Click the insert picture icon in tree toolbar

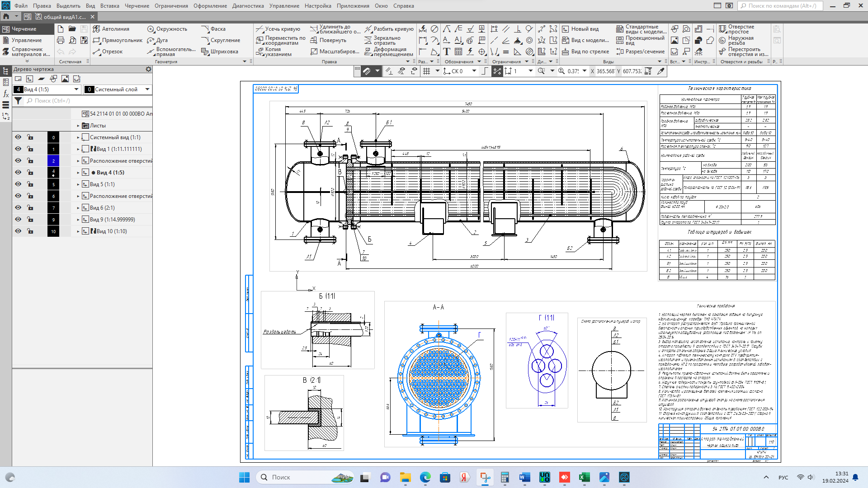pyautogui.click(x=65, y=79)
